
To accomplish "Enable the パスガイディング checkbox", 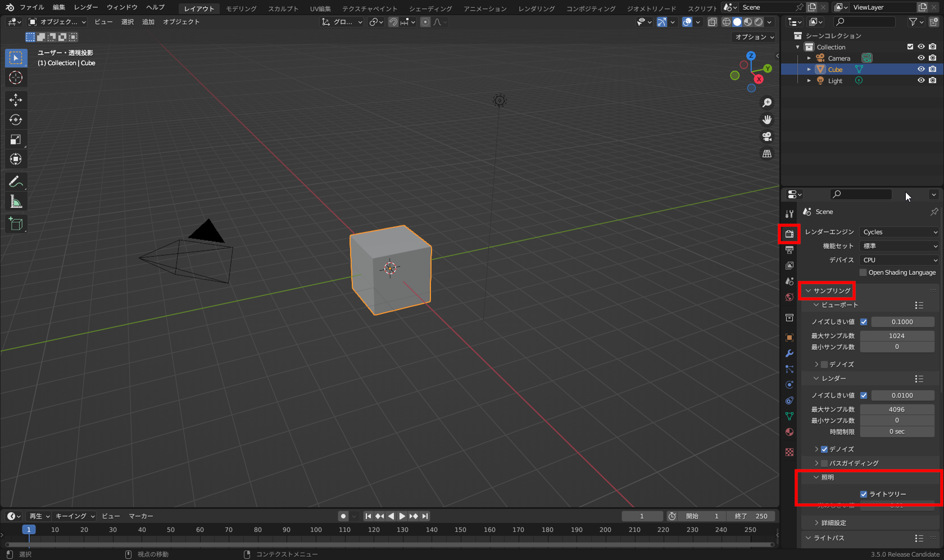I will (824, 463).
